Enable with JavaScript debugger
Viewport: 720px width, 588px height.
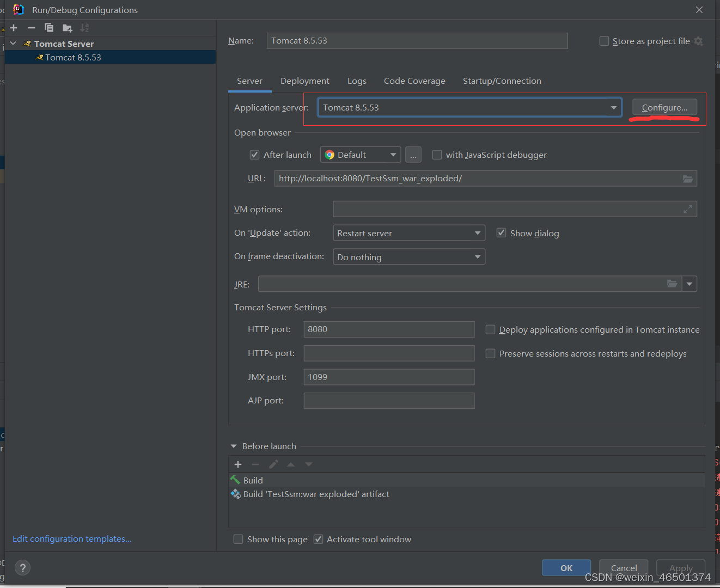point(437,155)
